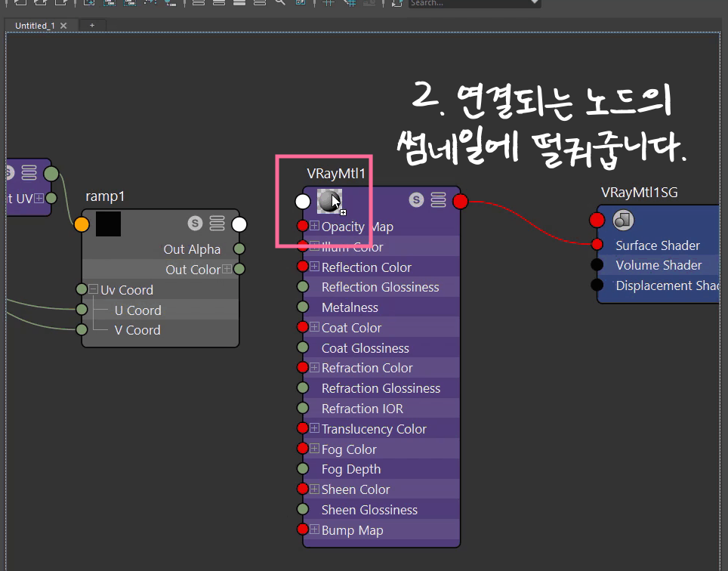Image resolution: width=728 pixels, height=571 pixels.
Task: Change view mode bars icon on VRayMtl1
Action: (x=438, y=200)
